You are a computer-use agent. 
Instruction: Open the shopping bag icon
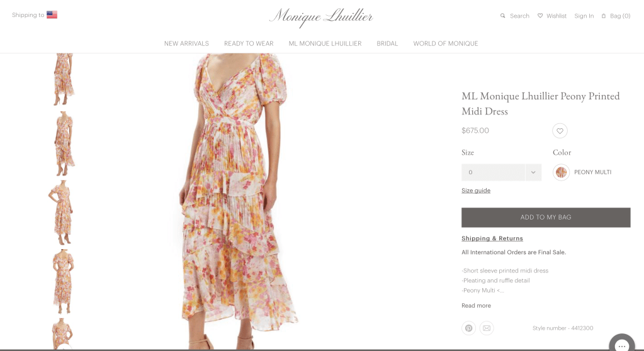pos(603,16)
